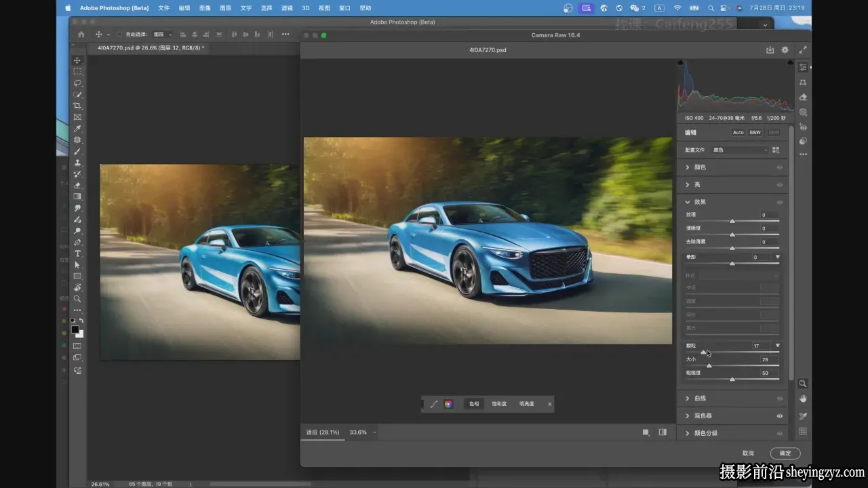The width and height of the screenshot is (868, 488).
Task: Click the 颗粒 grain slider handle
Action: pos(703,352)
